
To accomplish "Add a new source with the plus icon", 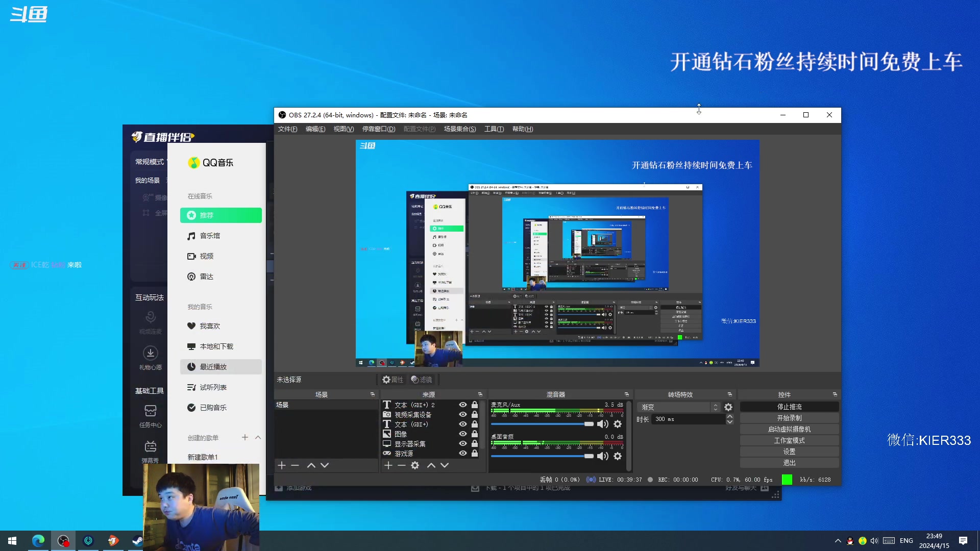I will pyautogui.click(x=388, y=465).
